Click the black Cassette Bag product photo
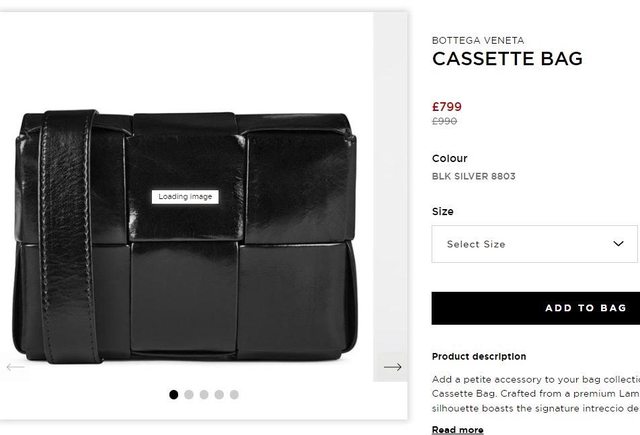 pyautogui.click(x=190, y=270)
